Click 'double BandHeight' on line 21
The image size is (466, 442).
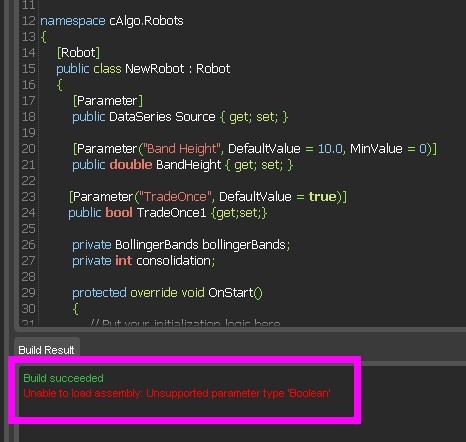point(165,165)
